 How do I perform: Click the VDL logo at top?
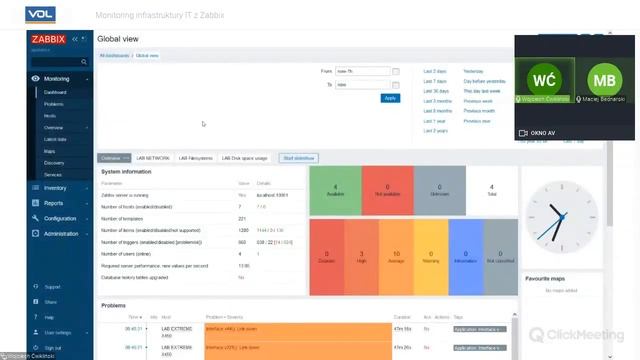(x=40, y=15)
